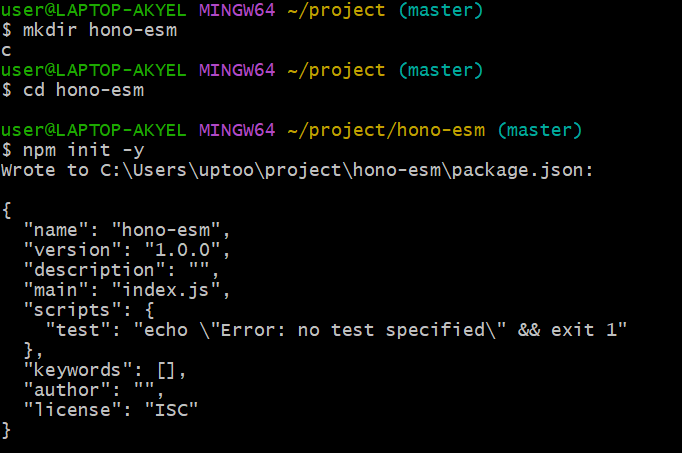Click the opening brace of JSON output
682x453 pixels.
[6, 210]
